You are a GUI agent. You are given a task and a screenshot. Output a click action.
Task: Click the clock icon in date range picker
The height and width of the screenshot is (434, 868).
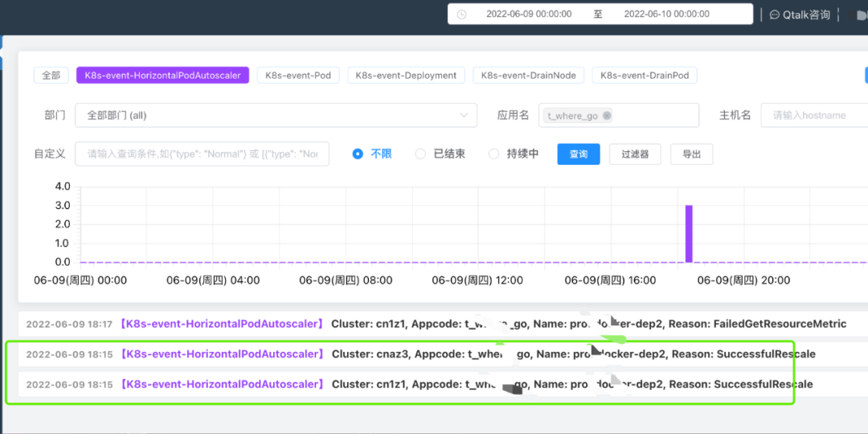pyautogui.click(x=461, y=14)
